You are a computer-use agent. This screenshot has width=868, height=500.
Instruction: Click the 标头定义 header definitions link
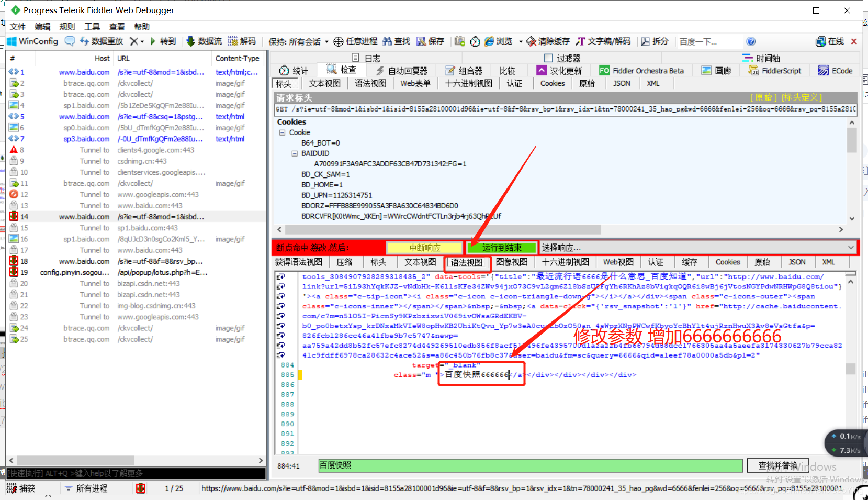[802, 97]
